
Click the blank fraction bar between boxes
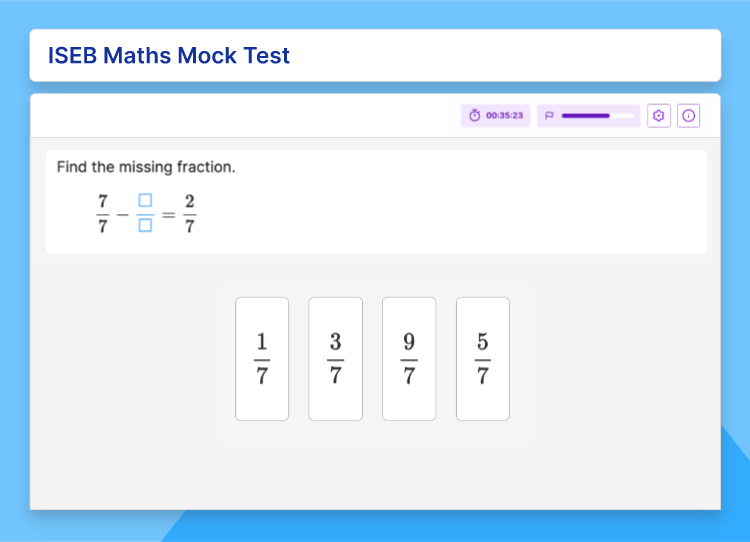pyautogui.click(x=145, y=213)
